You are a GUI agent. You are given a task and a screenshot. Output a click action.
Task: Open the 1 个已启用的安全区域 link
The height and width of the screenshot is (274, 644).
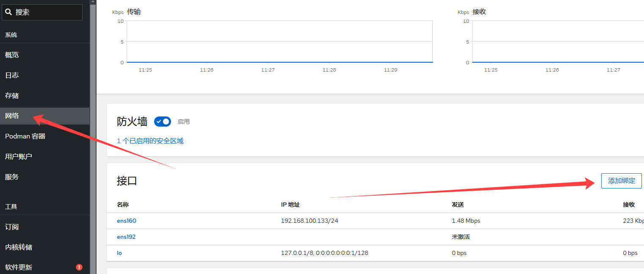150,141
